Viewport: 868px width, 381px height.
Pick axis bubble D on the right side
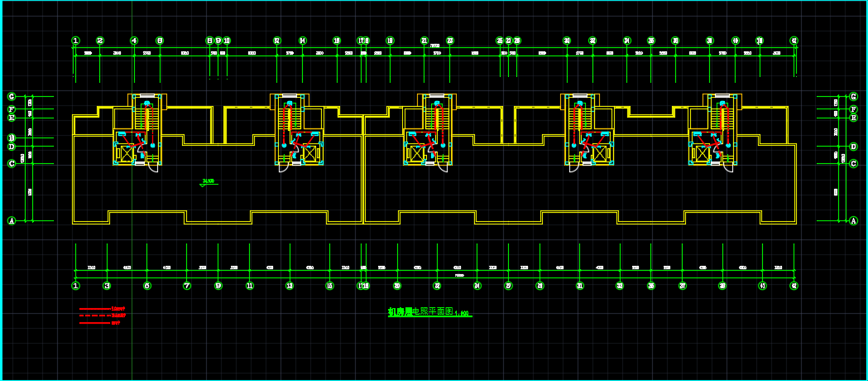coord(854,147)
